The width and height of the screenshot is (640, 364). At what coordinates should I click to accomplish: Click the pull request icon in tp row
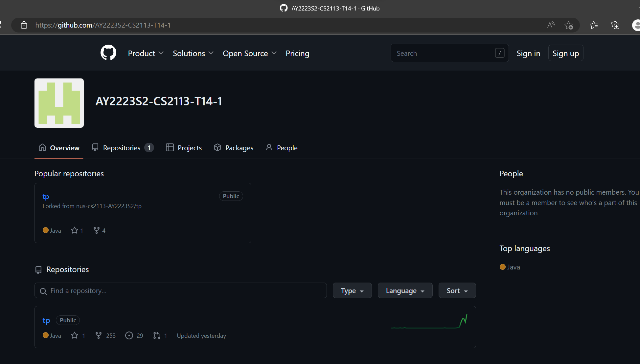pos(157,335)
